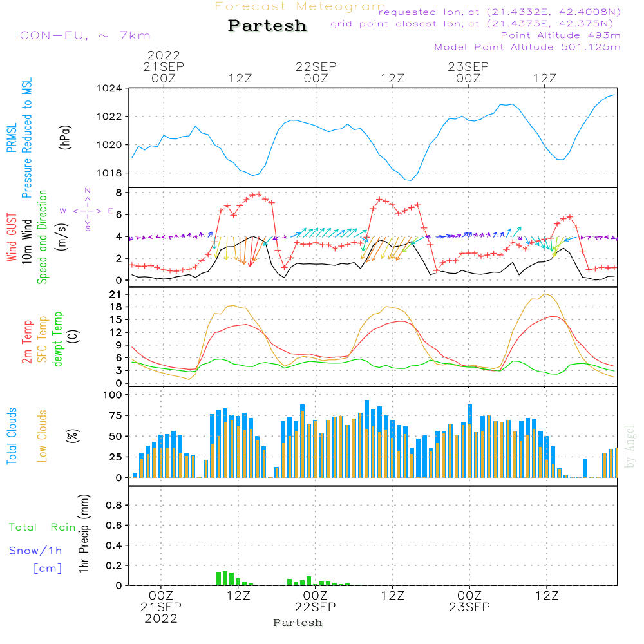Click the wind direction compass legend
Screen dimensions: 644x644
point(88,211)
